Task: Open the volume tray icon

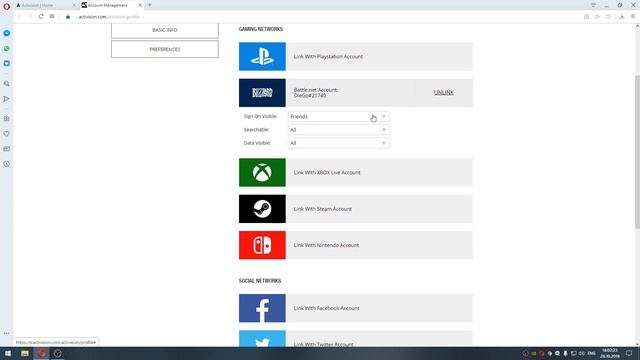Action: pyautogui.click(x=582, y=353)
